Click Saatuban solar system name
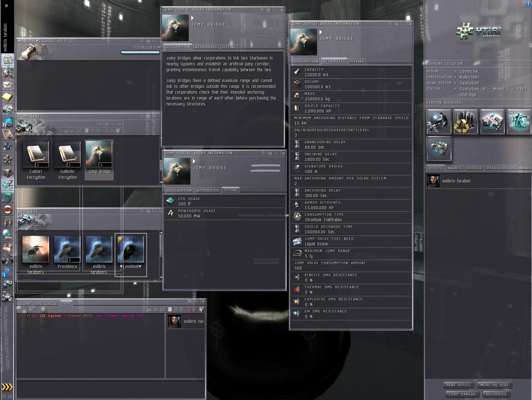 (469, 83)
